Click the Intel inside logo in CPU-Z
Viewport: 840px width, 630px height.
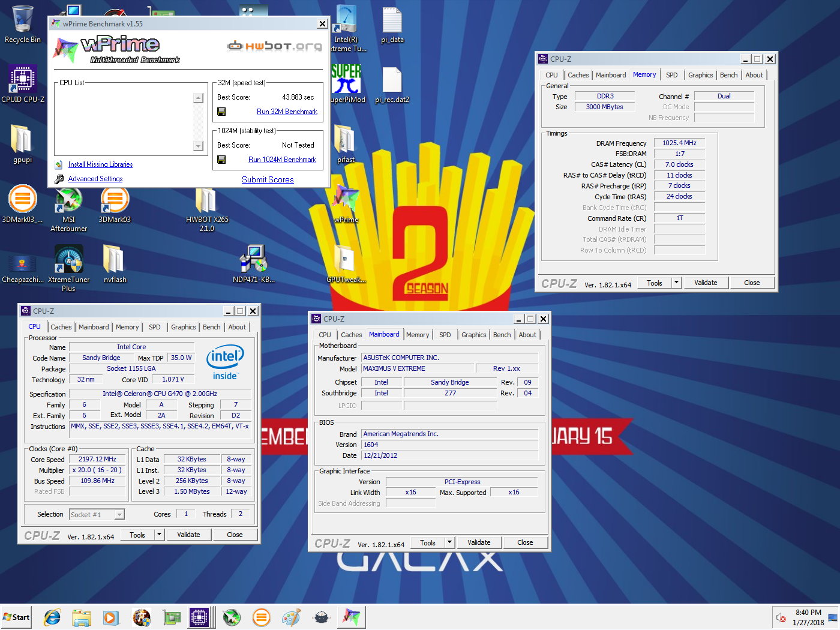(x=225, y=362)
